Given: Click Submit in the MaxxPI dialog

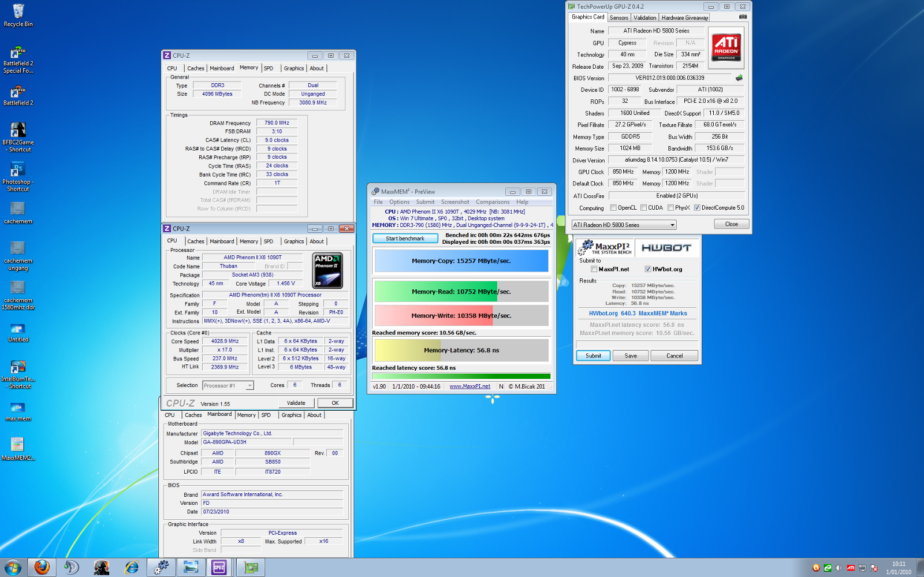Looking at the screenshot, I should (593, 356).
